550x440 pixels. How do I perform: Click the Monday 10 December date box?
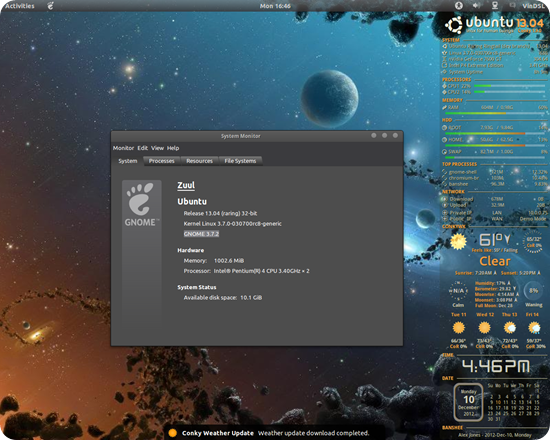pos(469,402)
